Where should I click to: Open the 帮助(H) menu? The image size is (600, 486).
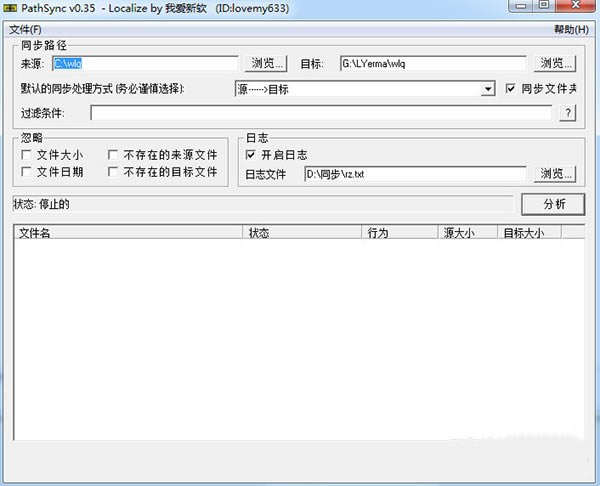(571, 30)
